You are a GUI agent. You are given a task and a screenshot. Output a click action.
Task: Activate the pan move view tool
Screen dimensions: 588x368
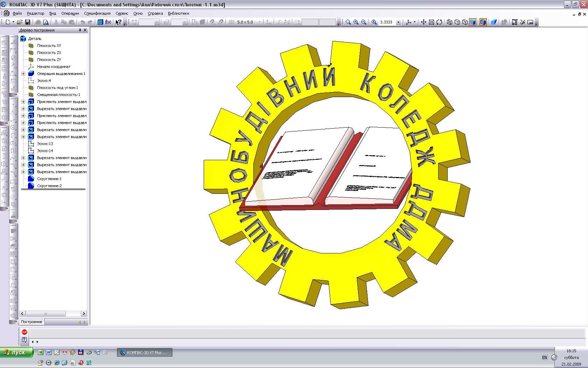pos(423,22)
